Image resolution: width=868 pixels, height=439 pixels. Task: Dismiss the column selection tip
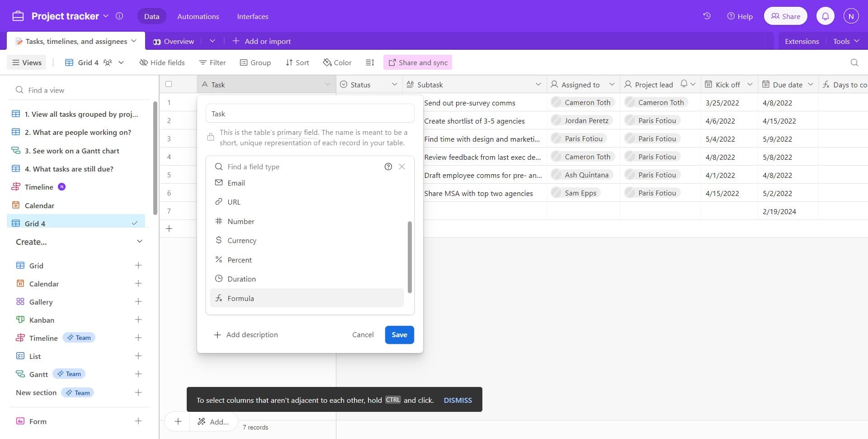tap(458, 400)
